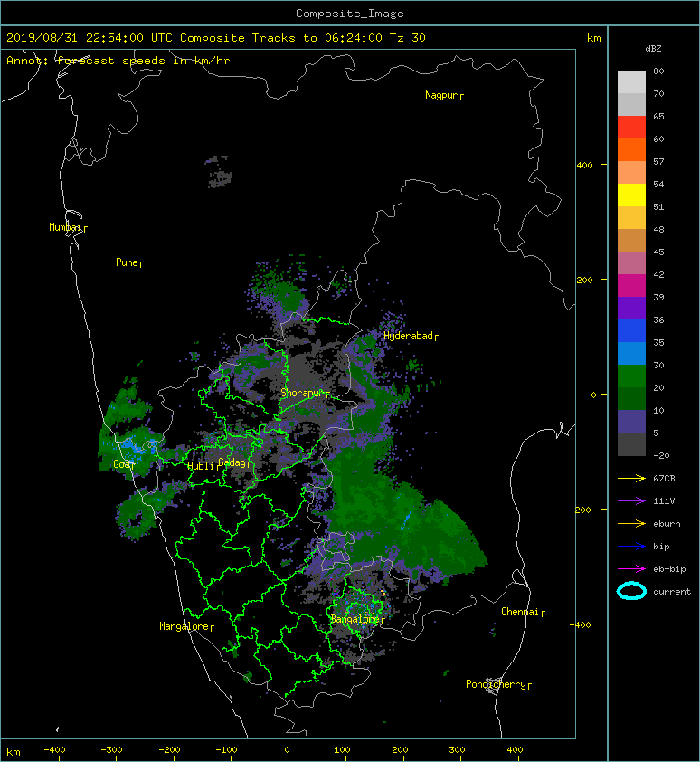Viewport: 700px width, 762px height.
Task: Select the orange 60 dBZ swatch
Action: (x=631, y=149)
